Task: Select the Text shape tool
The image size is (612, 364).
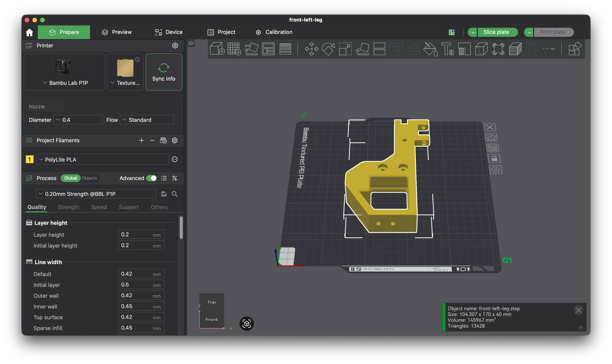Action: 447,49
